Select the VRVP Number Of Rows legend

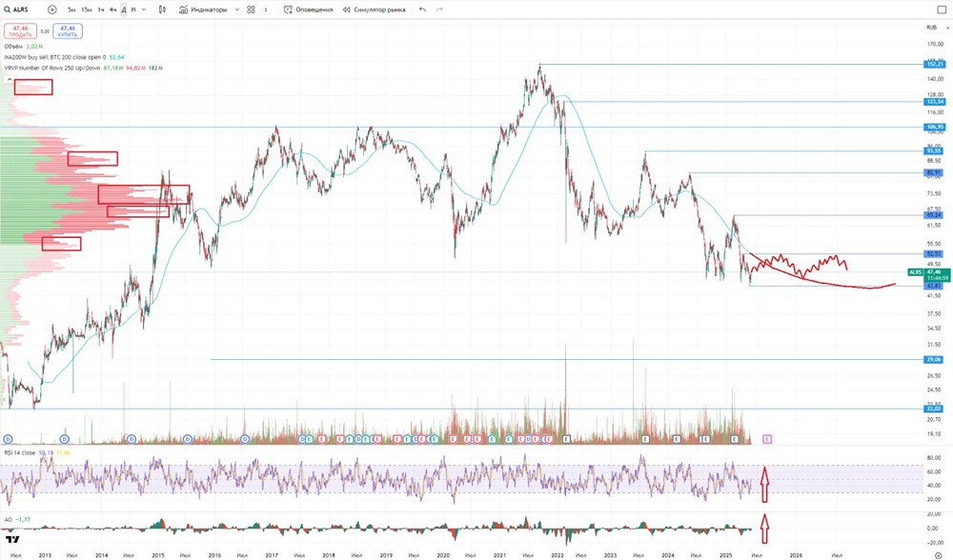click(83, 68)
